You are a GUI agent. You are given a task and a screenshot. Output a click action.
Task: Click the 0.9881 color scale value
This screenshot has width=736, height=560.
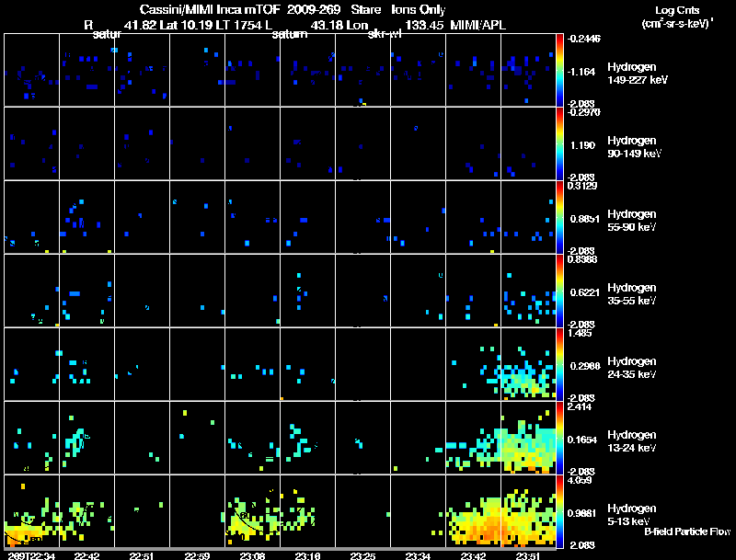582,513
